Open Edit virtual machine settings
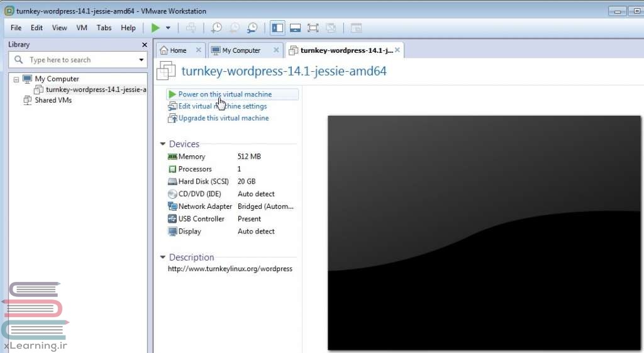Screen dimensions: 644x353 point(222,106)
